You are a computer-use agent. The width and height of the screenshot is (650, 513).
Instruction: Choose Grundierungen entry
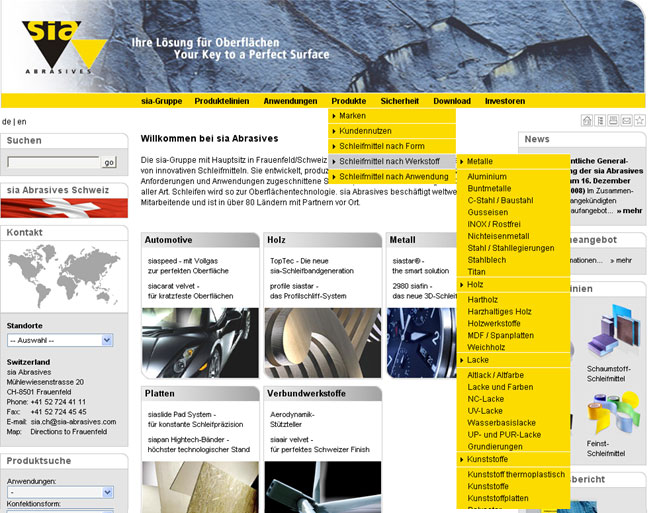[x=495, y=447]
